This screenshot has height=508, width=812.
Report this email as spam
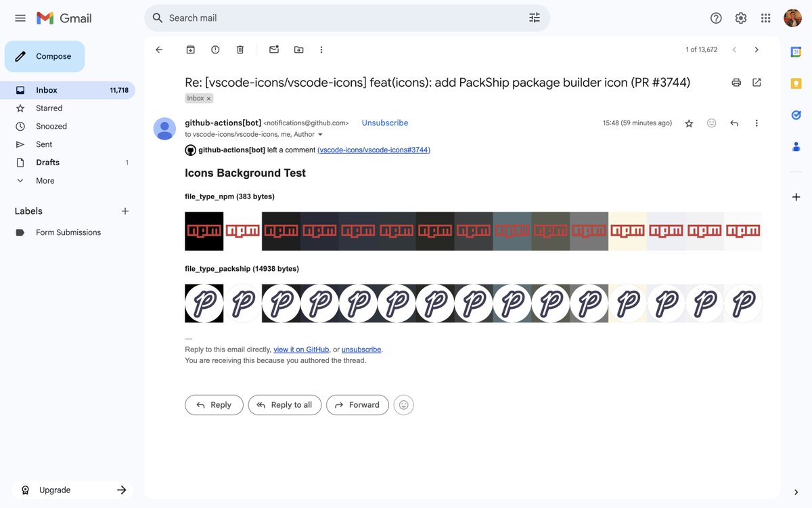pyautogui.click(x=215, y=49)
